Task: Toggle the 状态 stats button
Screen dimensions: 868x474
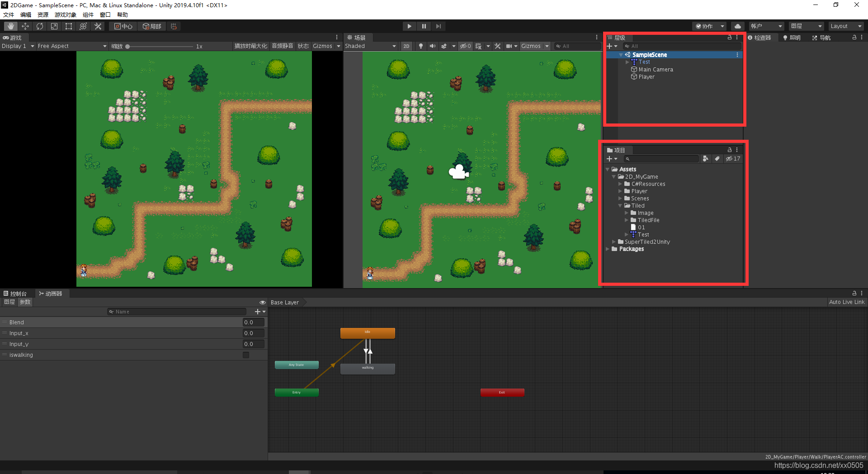Action: pyautogui.click(x=303, y=46)
